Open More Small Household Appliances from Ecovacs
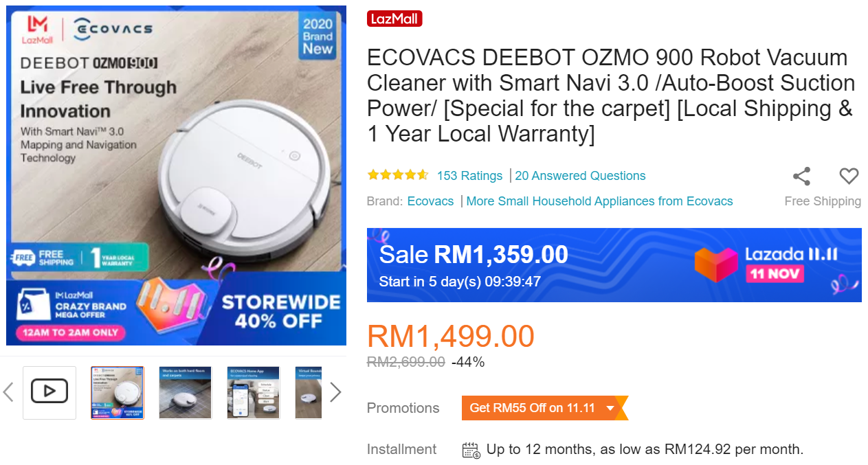 (x=599, y=201)
